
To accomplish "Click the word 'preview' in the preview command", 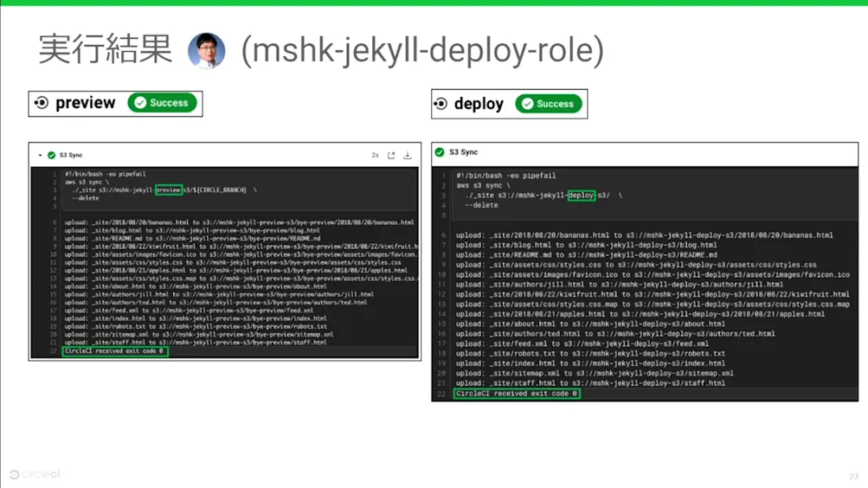I will point(168,190).
